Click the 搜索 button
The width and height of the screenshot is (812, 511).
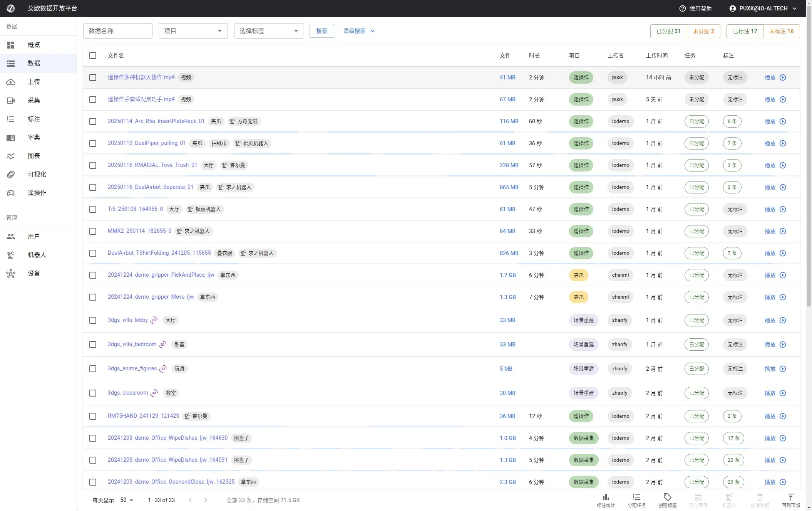point(321,31)
